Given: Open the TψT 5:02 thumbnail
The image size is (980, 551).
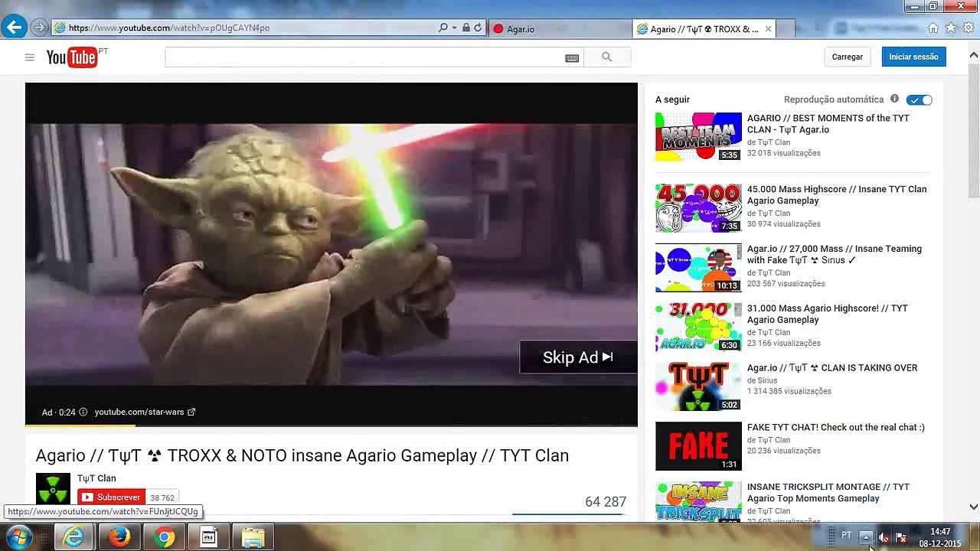Looking at the screenshot, I should point(698,386).
